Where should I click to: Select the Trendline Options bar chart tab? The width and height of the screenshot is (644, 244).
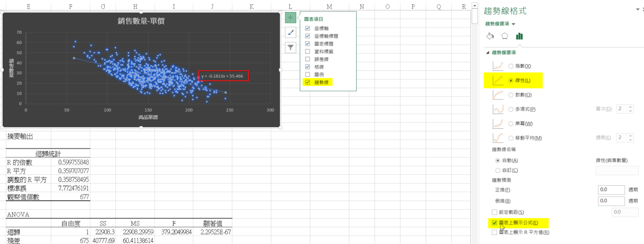(519, 36)
